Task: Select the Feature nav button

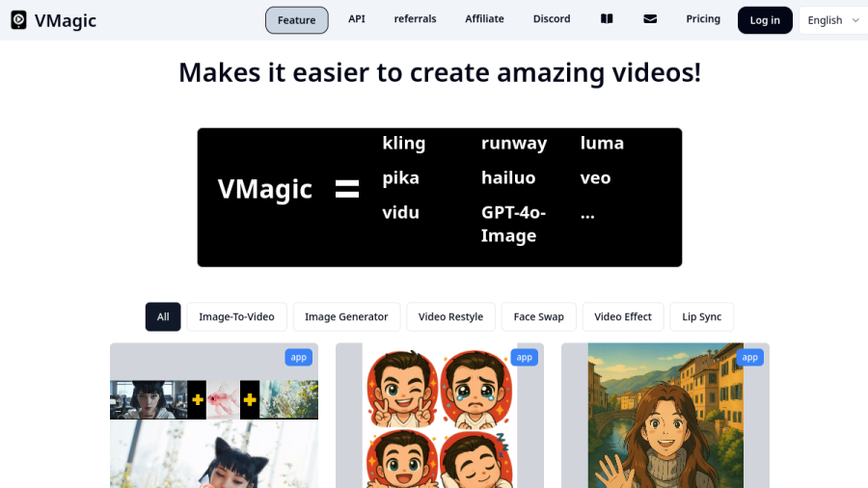Action: coord(297,20)
